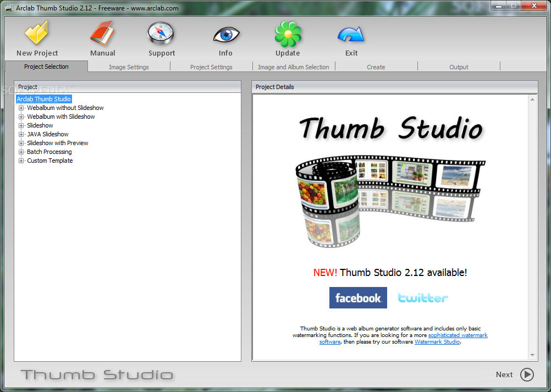Expand the Slideshow tree node

click(21, 125)
